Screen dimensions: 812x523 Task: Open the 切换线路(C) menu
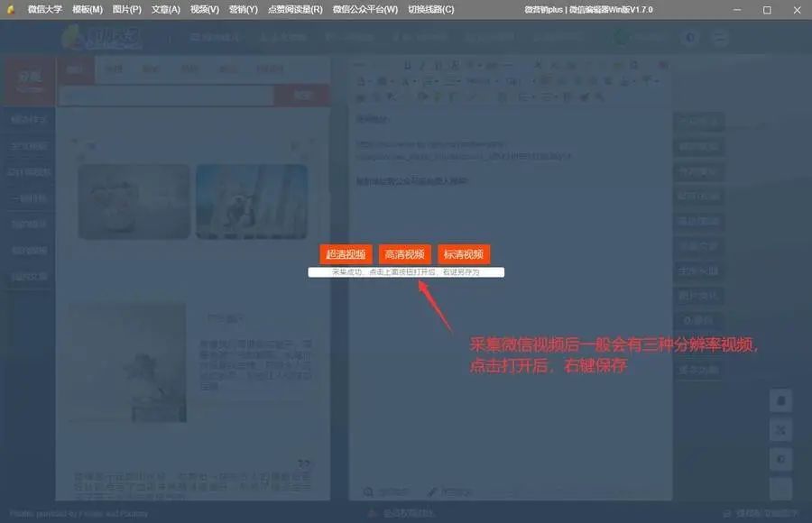(x=431, y=9)
